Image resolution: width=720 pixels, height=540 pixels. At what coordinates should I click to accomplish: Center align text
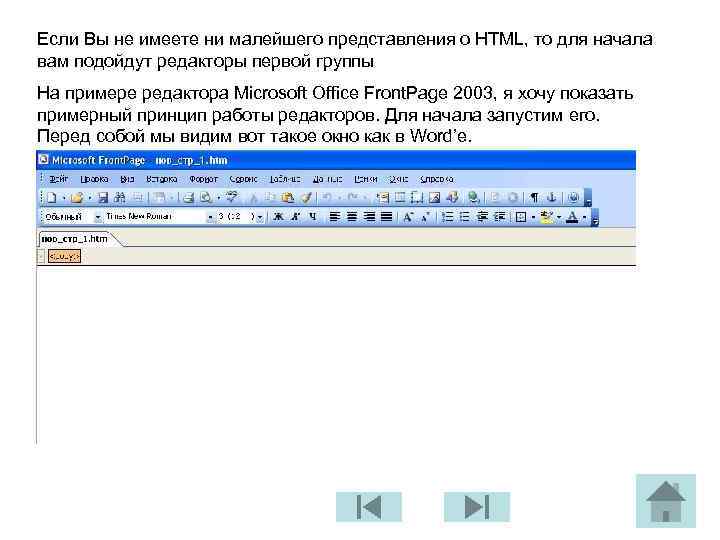point(352,217)
